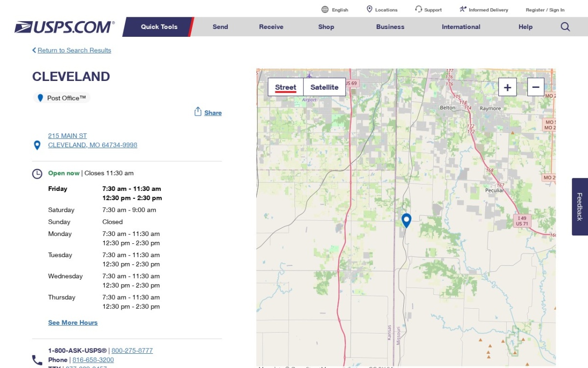
Task: Zoom out on the map
Action: point(536,87)
